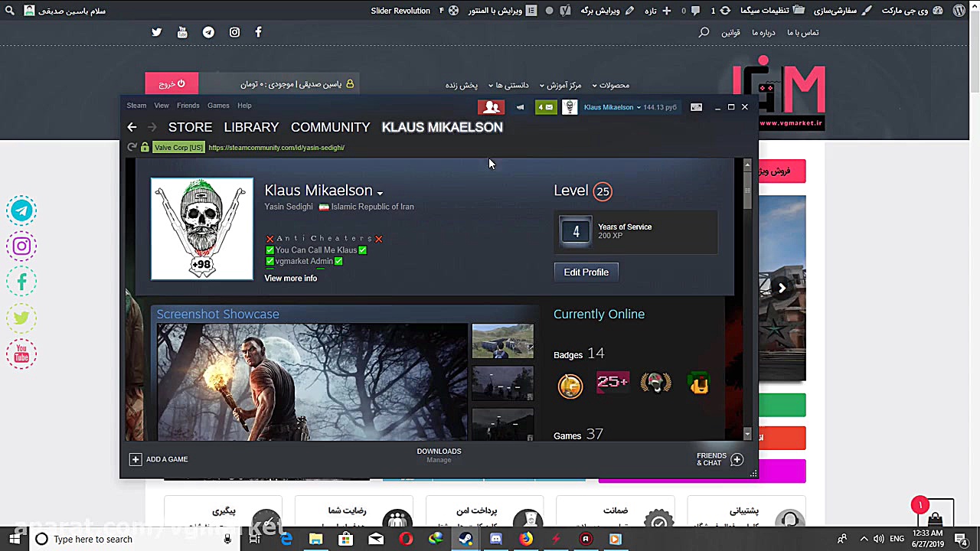Viewport: 980px width, 551px height.
Task: Click the website search magnifier icon
Action: click(704, 32)
